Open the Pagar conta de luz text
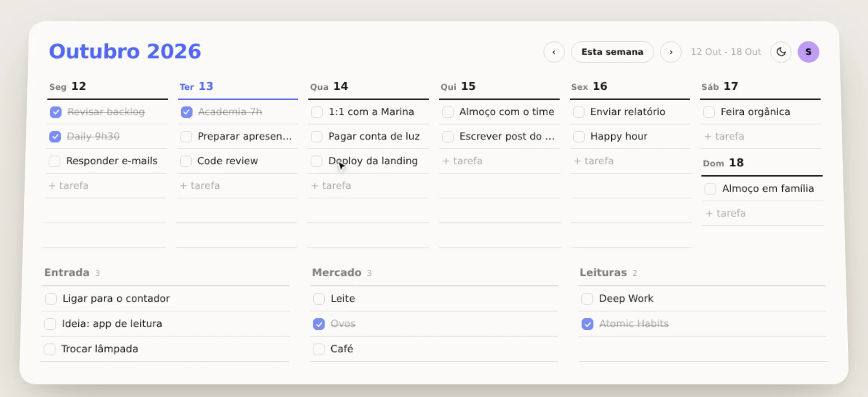The width and height of the screenshot is (868, 397). click(x=374, y=136)
